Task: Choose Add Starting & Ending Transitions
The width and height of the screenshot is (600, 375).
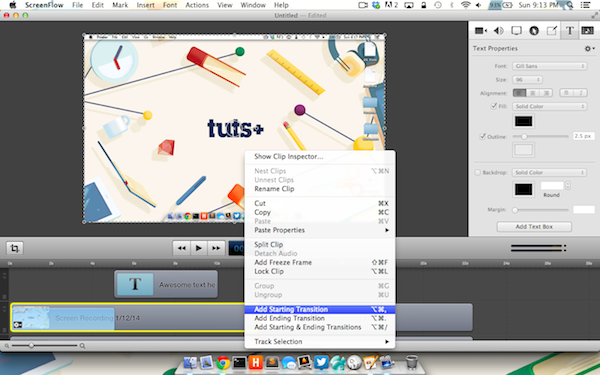Action: pyautogui.click(x=320, y=327)
